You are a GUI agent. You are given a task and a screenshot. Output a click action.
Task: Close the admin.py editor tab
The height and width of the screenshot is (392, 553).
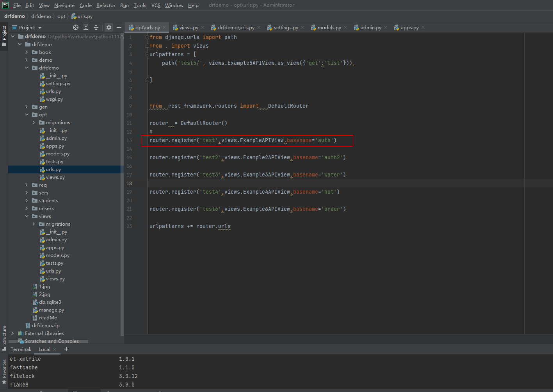[x=386, y=27]
